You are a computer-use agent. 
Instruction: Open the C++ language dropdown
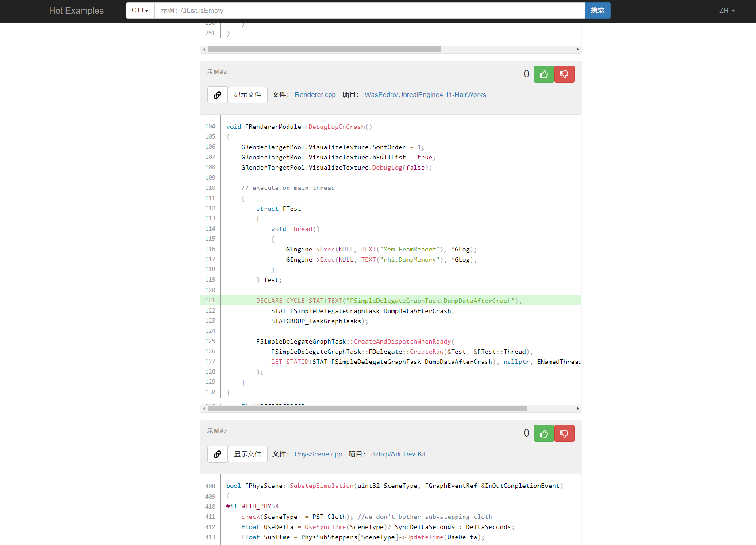140,10
